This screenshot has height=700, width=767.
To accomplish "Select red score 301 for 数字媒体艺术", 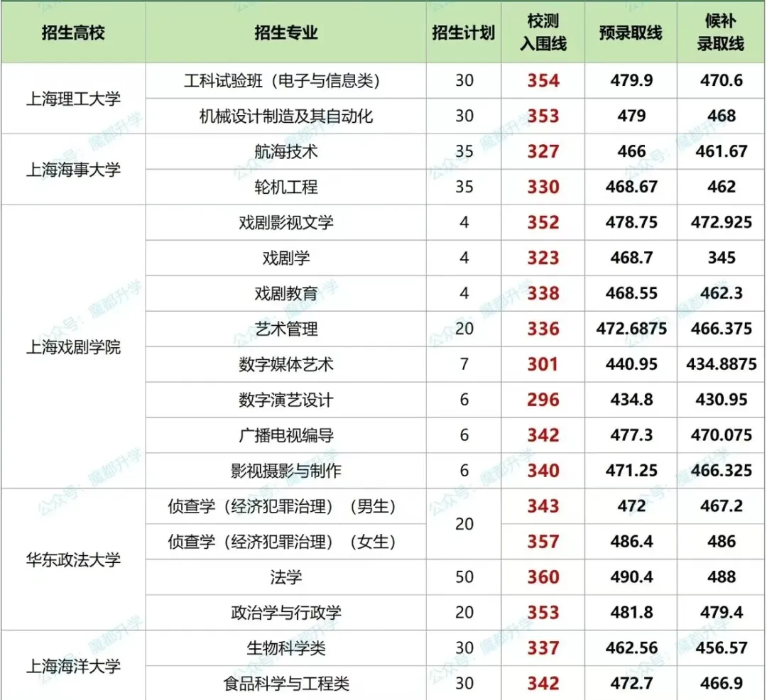I will 543,364.
